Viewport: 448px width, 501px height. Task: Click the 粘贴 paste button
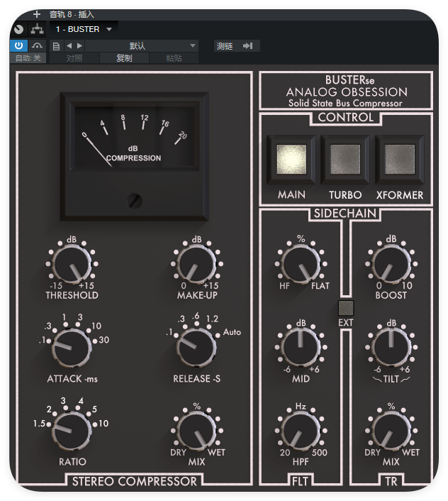click(174, 58)
